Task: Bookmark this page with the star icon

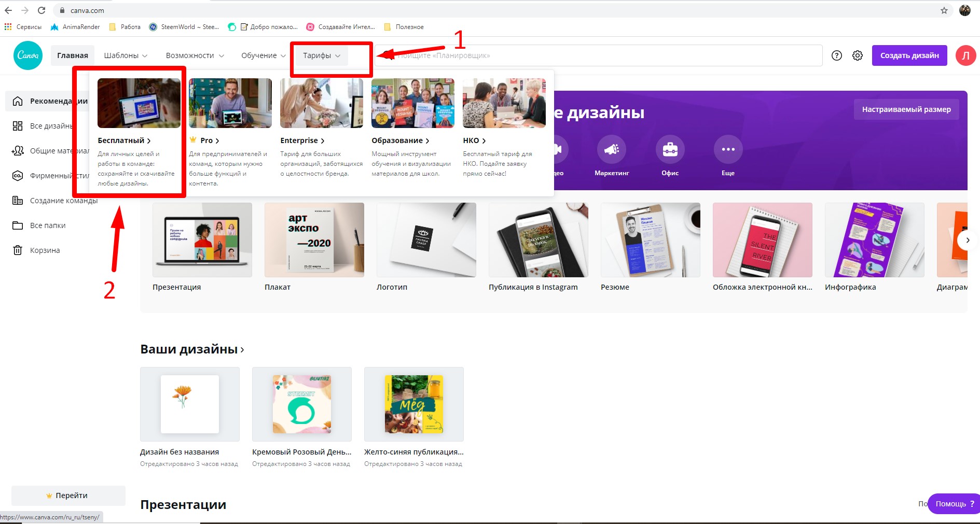Action: tap(944, 10)
